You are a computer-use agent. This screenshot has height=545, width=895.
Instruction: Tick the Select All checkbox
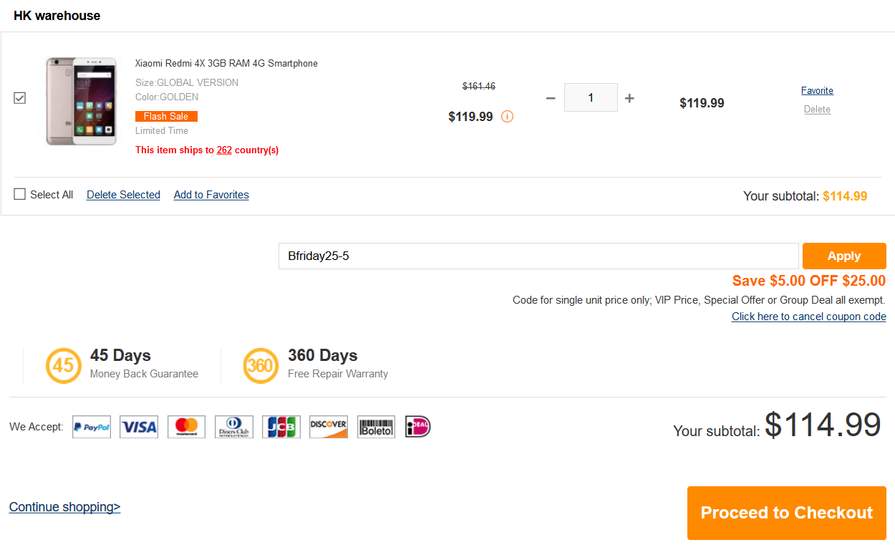[19, 194]
